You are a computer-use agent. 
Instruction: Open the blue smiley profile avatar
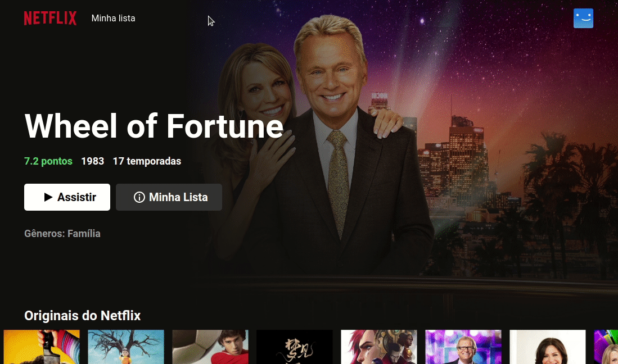pos(583,18)
